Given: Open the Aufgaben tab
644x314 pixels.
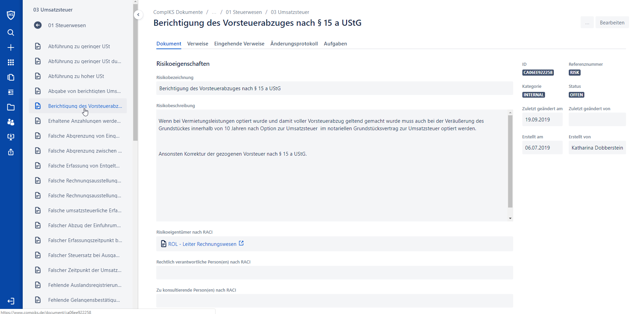Looking at the screenshot, I should 335,44.
